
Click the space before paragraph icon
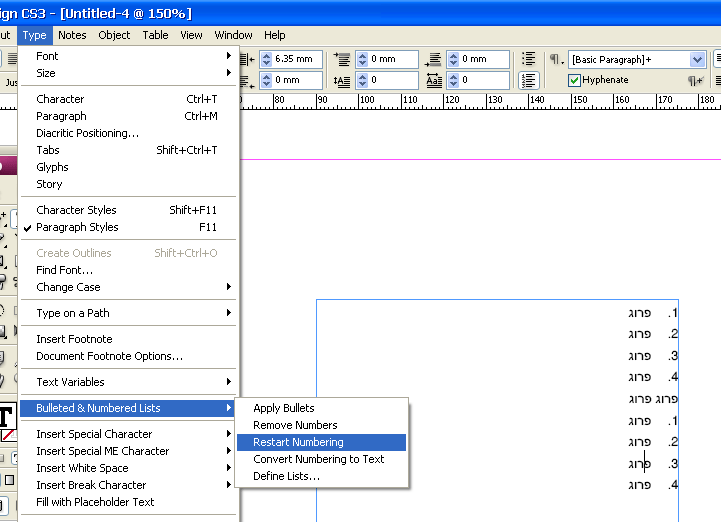(x=342, y=59)
